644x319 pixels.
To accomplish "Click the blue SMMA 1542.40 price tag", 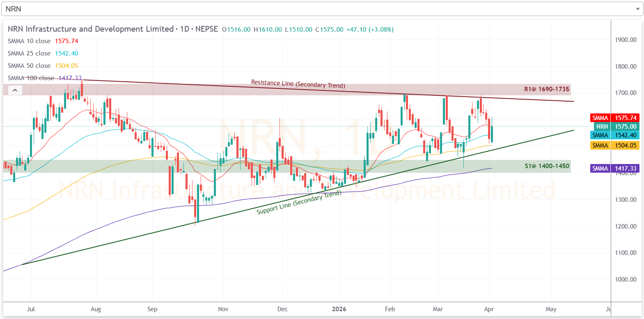I will pyautogui.click(x=614, y=135).
